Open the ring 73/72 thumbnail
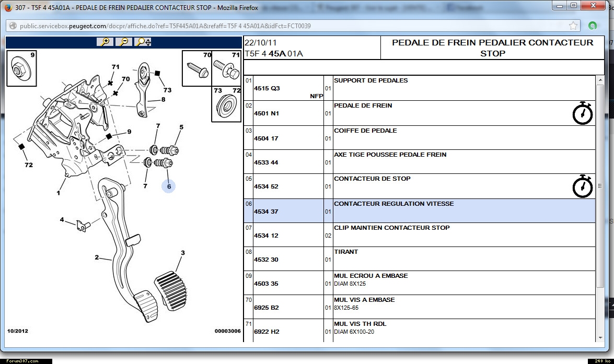This screenshot has height=364, width=614. 226,104
